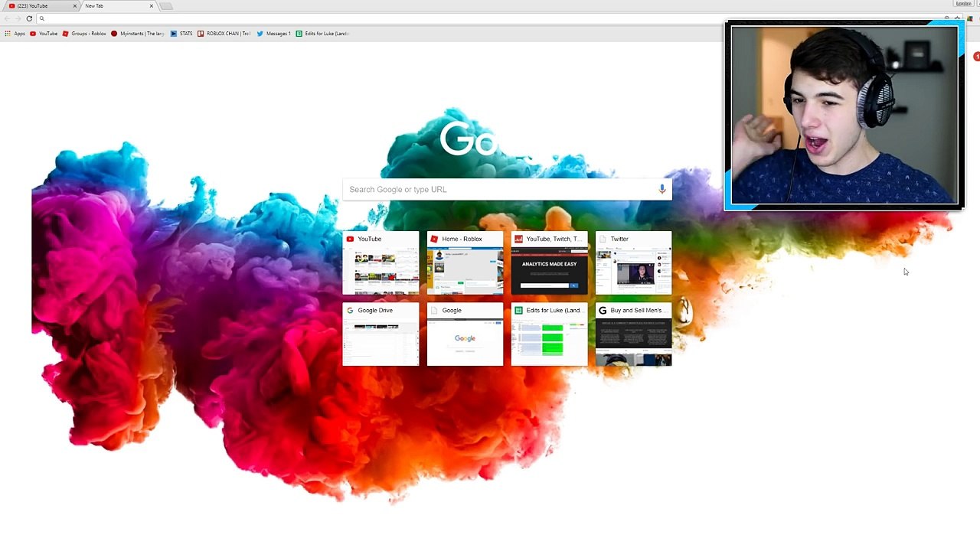Close the (223) YouTube tab
This screenshot has width=980, height=551.
coord(75,6)
